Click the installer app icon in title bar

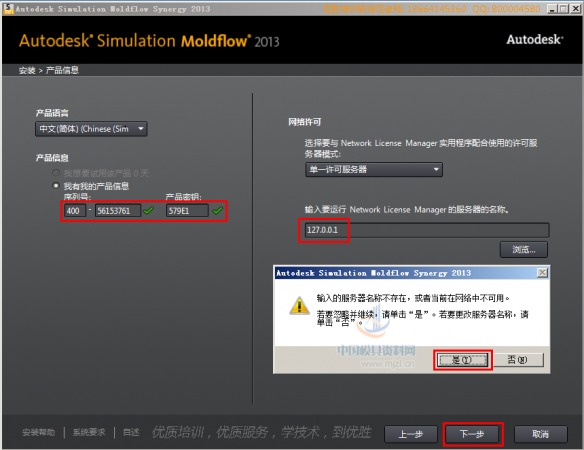8,9
